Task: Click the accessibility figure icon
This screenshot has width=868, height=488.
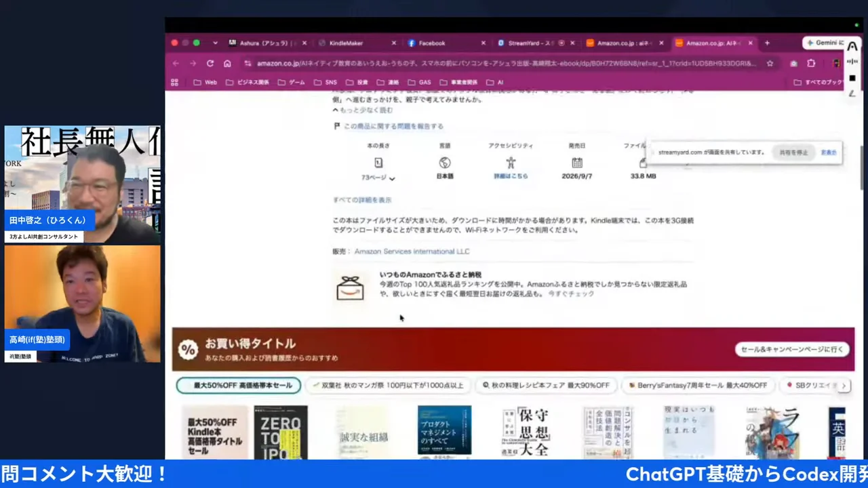Action: click(511, 163)
